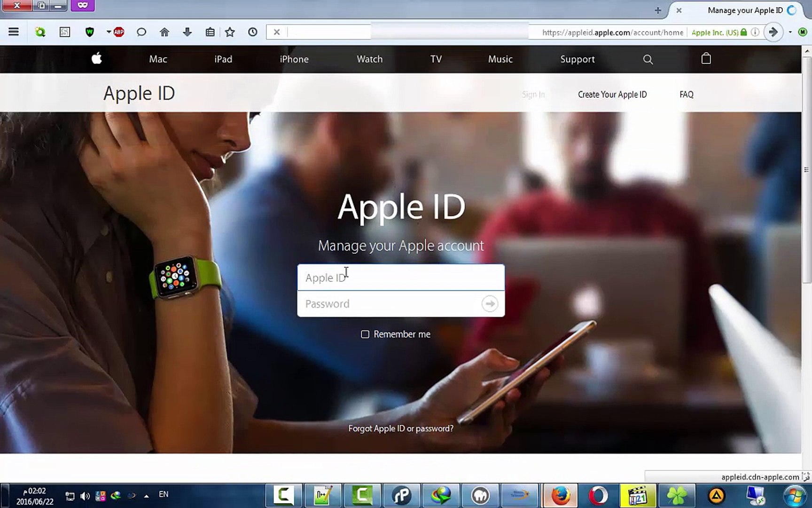The height and width of the screenshot is (508, 812).
Task: Open the TV menu item
Action: coord(436,59)
